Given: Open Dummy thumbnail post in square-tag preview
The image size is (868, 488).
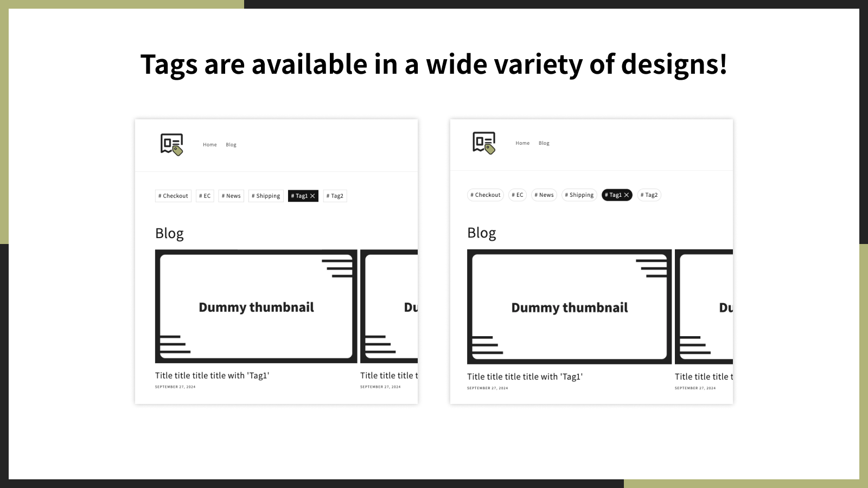Looking at the screenshot, I should [256, 306].
